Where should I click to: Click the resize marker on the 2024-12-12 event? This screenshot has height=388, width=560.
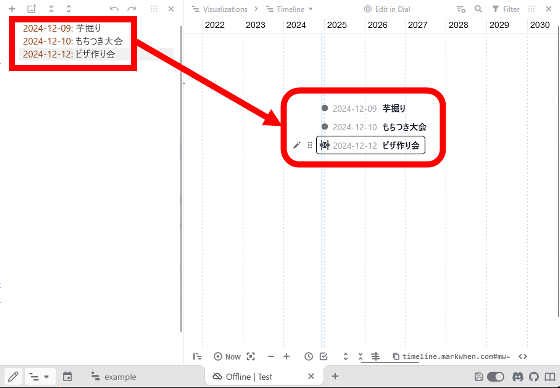point(325,145)
